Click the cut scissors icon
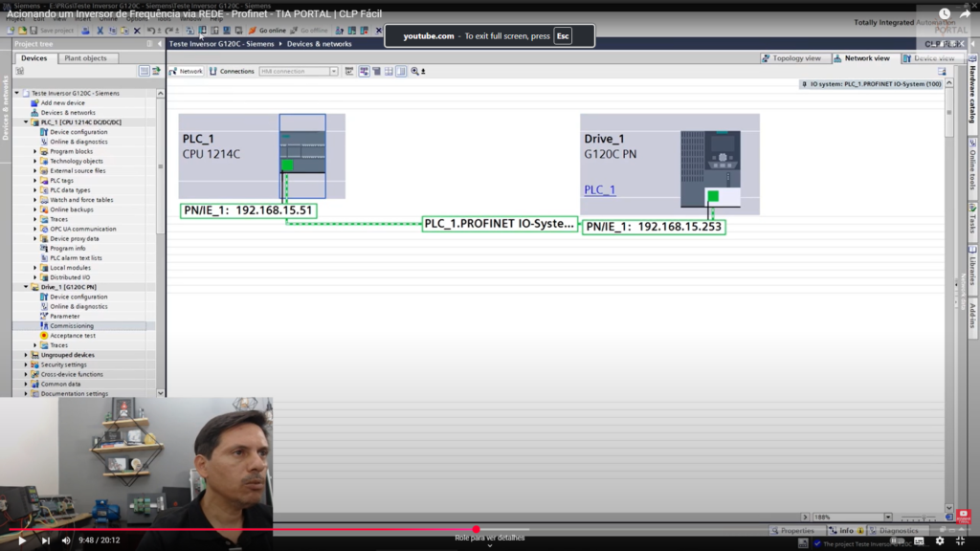 [x=100, y=30]
